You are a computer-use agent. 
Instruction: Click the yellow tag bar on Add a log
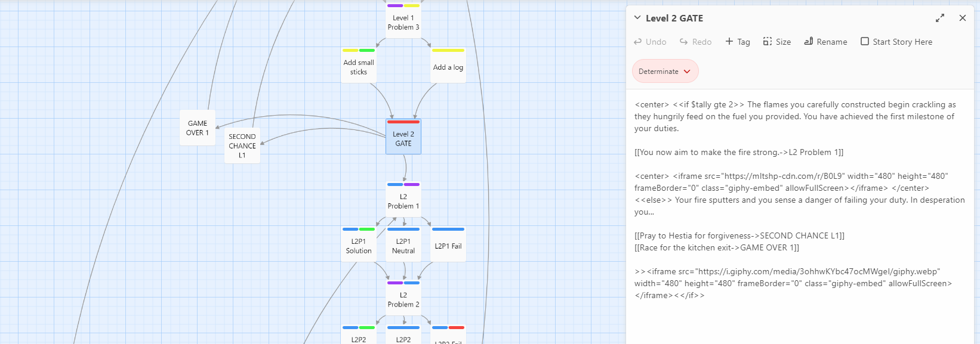coord(448,51)
